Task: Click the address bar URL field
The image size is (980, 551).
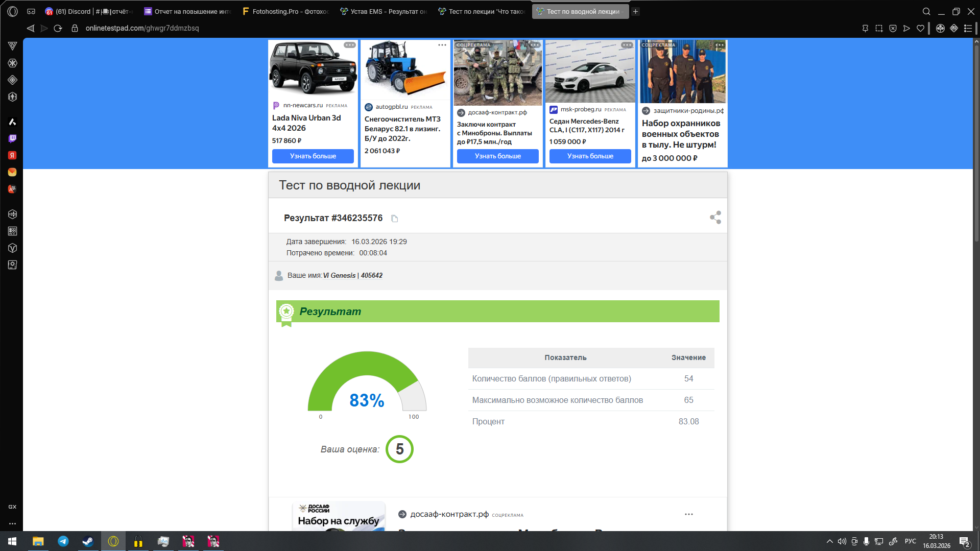Action: click(x=142, y=28)
